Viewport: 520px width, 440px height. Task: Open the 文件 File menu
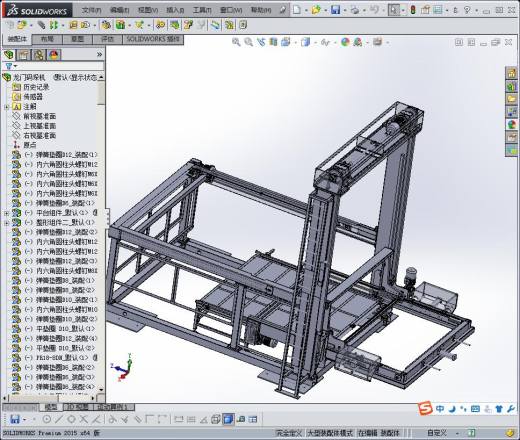pos(91,10)
